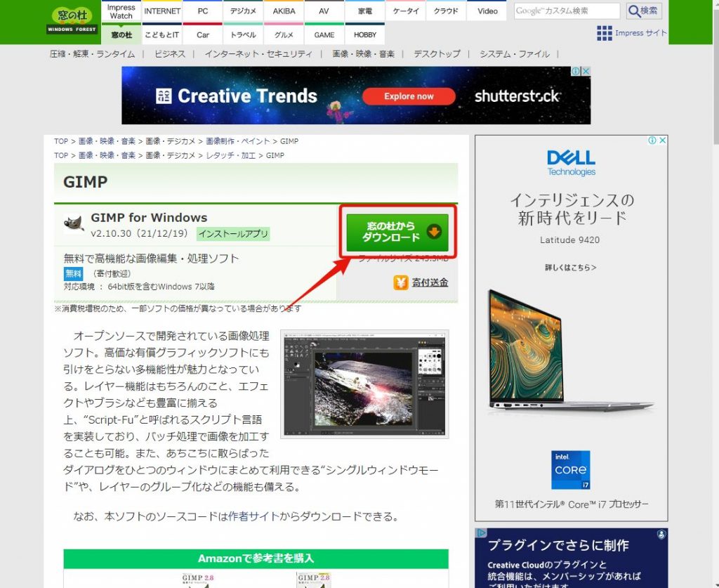Click the Intel Core i7 badge
Viewport: 719px width, 588px height.
(570, 470)
